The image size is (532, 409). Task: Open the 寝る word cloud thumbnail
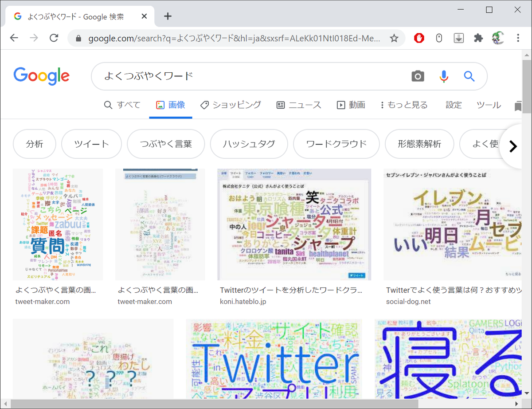coord(448,358)
